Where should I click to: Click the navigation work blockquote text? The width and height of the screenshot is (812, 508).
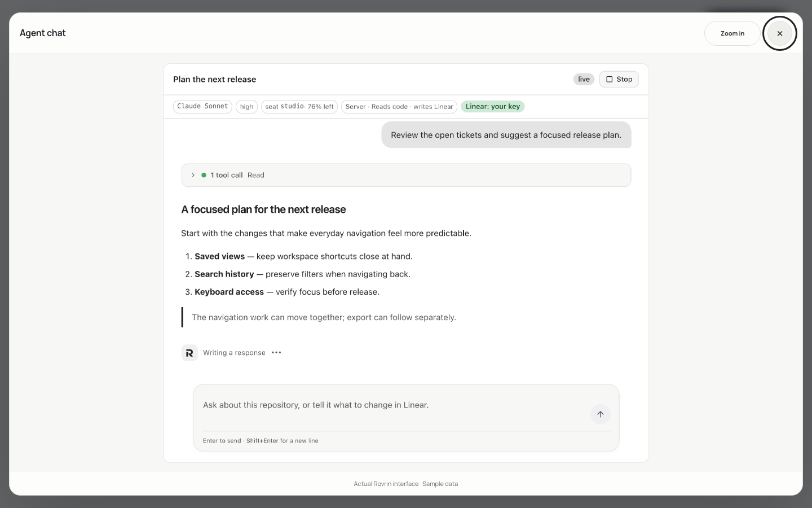[x=324, y=317]
